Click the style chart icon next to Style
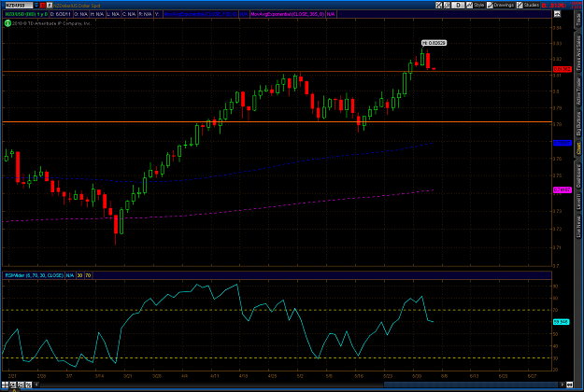584x392 pixels. tap(469, 6)
